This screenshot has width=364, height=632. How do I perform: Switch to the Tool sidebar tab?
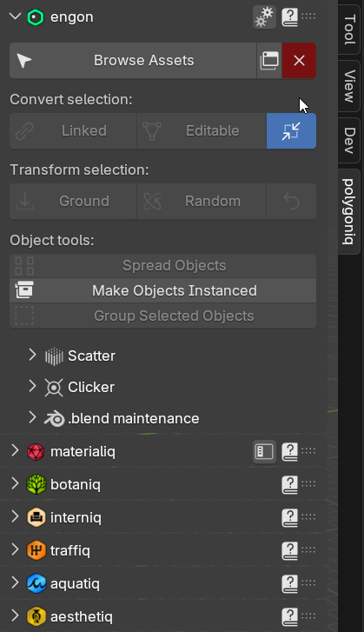(x=349, y=30)
